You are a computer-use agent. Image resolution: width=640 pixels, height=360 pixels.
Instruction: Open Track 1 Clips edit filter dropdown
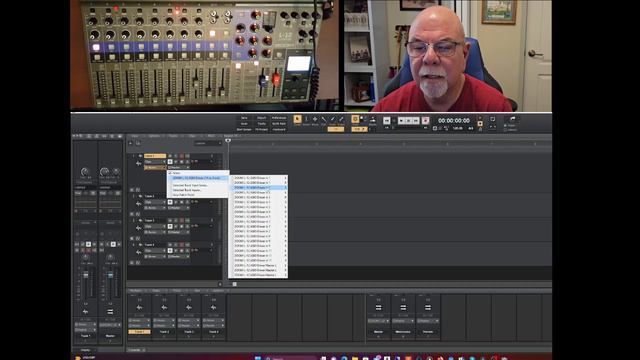155,162
